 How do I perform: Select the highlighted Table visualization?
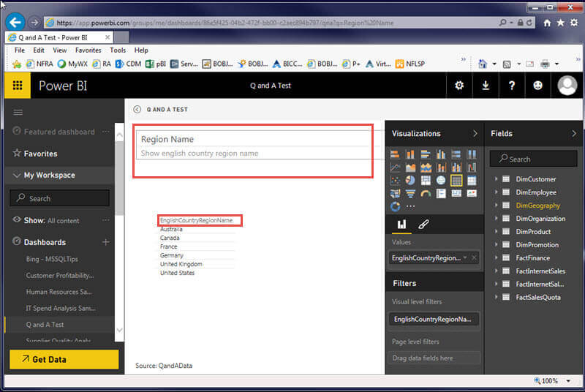coord(456,181)
